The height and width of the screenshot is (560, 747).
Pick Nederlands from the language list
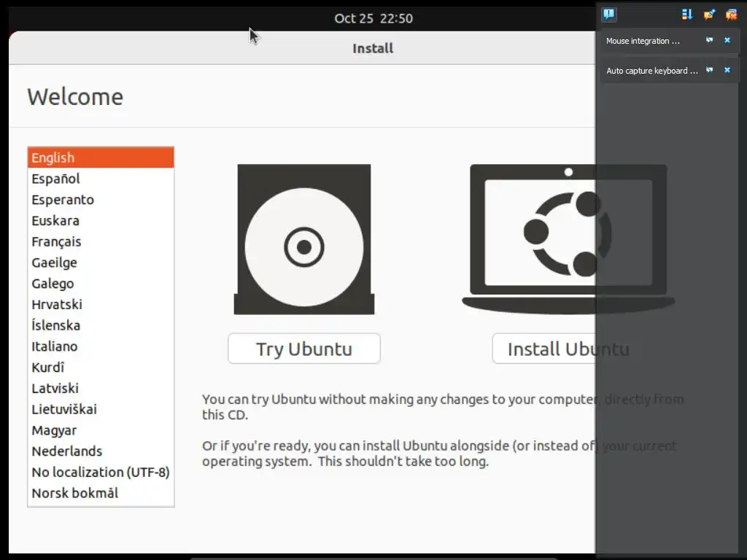[101, 451]
